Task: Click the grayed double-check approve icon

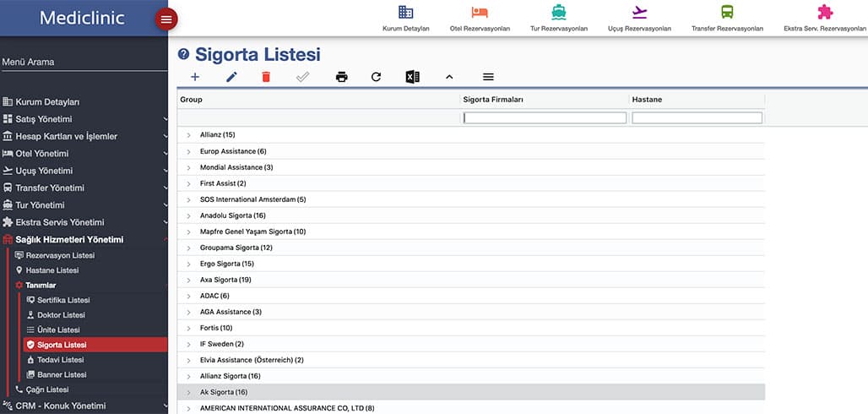Action: [302, 77]
